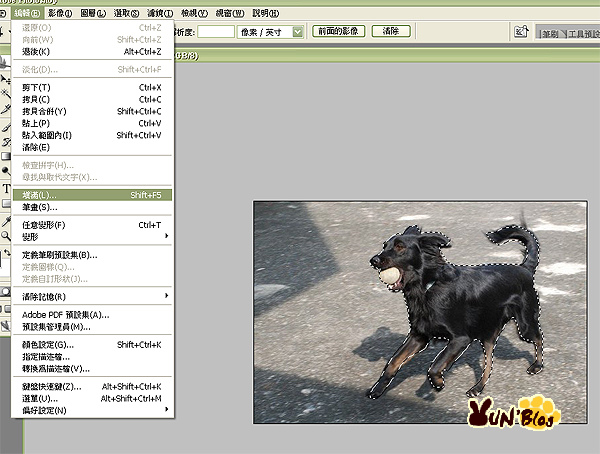This screenshot has width=600, height=454.
Task: Click the dog photo canvas
Action: 420,312
